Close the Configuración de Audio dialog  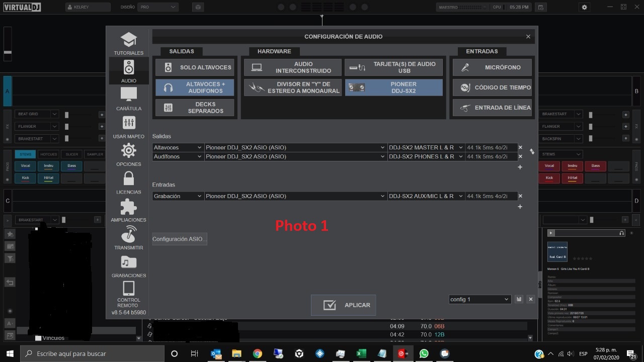[528, 37]
